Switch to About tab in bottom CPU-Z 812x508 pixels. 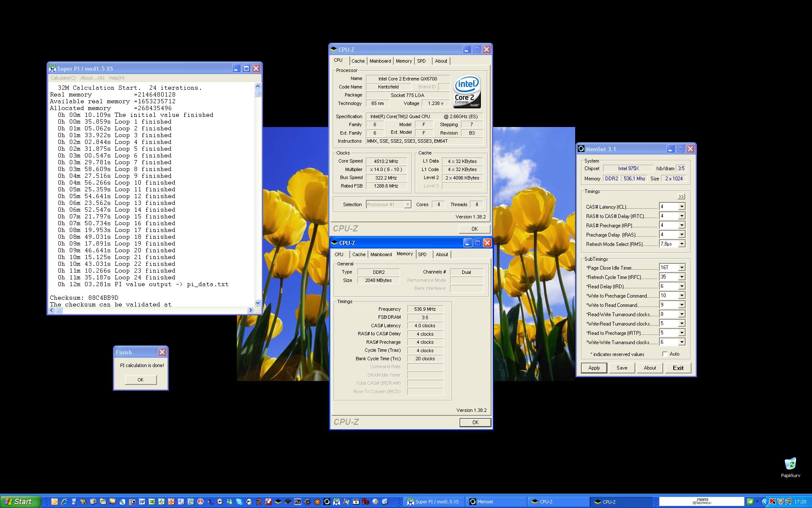(442, 254)
